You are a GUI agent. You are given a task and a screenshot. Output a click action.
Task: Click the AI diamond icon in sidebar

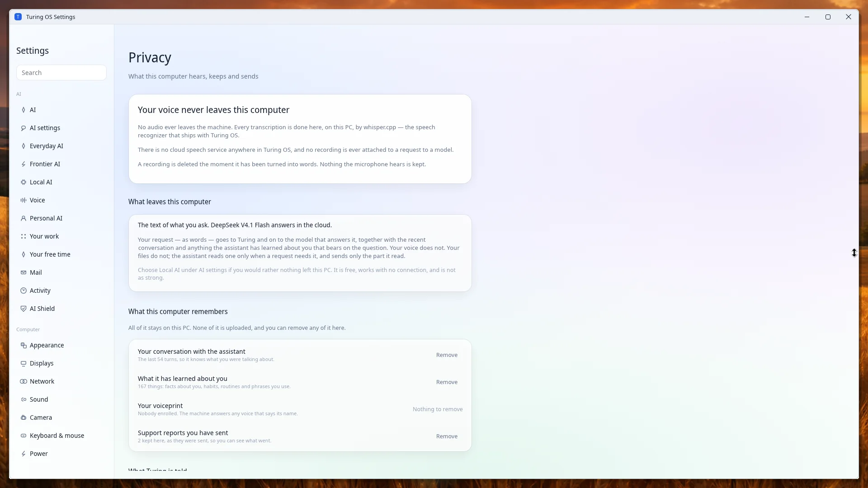pos(24,110)
